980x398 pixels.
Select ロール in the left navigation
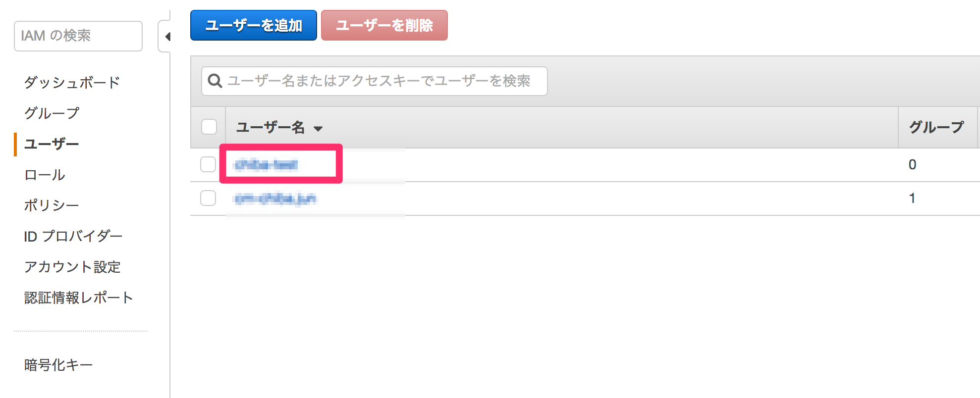[x=46, y=174]
